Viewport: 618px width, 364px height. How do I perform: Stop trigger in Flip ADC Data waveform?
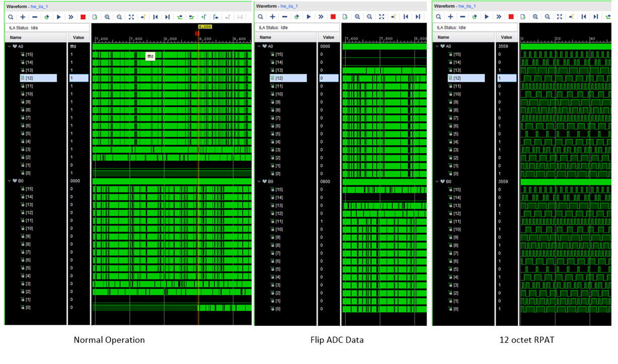tap(333, 17)
